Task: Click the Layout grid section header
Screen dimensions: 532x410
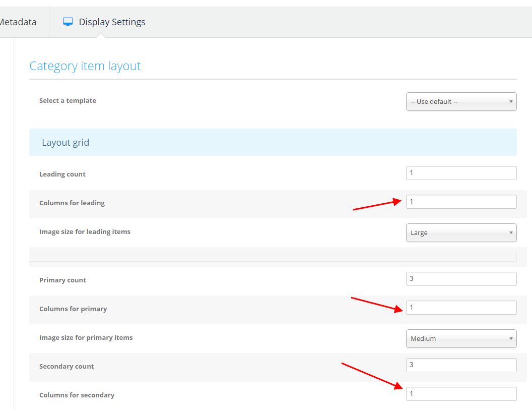Action: (x=65, y=143)
